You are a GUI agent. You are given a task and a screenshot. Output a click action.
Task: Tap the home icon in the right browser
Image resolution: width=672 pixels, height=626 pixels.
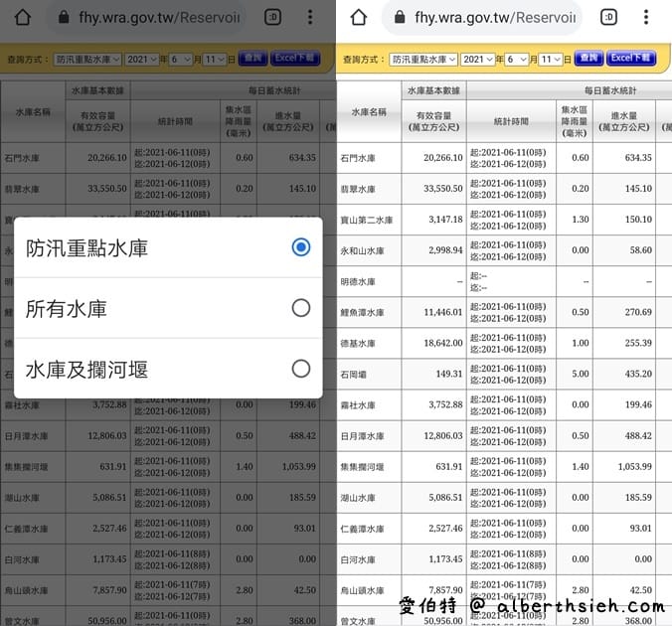(x=358, y=18)
